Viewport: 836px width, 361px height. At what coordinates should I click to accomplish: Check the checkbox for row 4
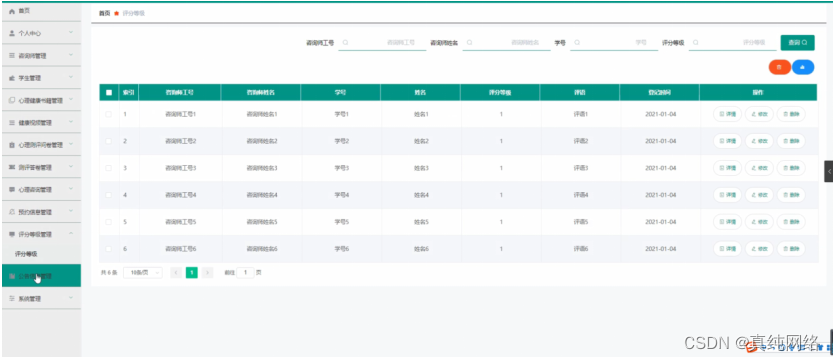tap(109, 195)
